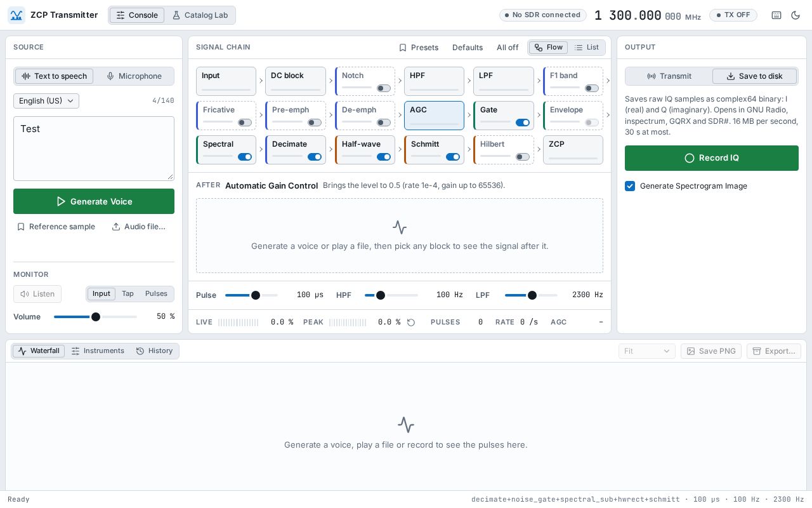The width and height of the screenshot is (812, 508).
Task: Toggle the Decimate block switch
Action: (x=315, y=157)
